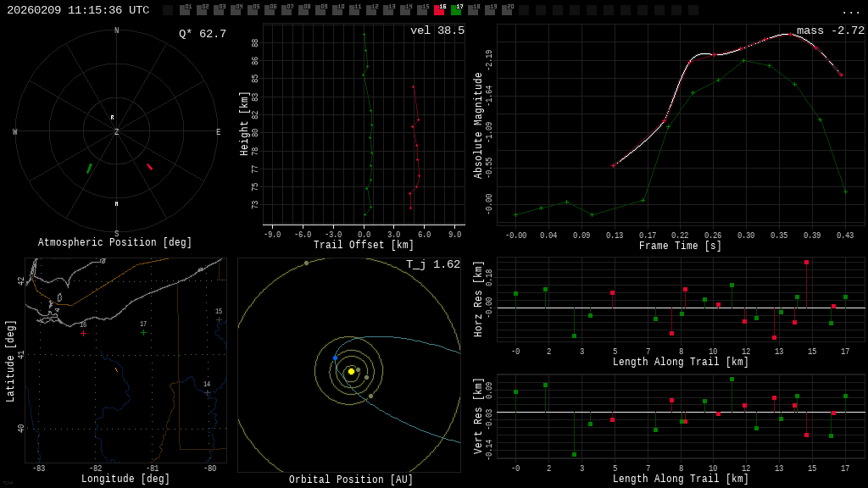The height and width of the screenshot is (488, 868).
Task: Click station square 18
Action: [x=473, y=10]
